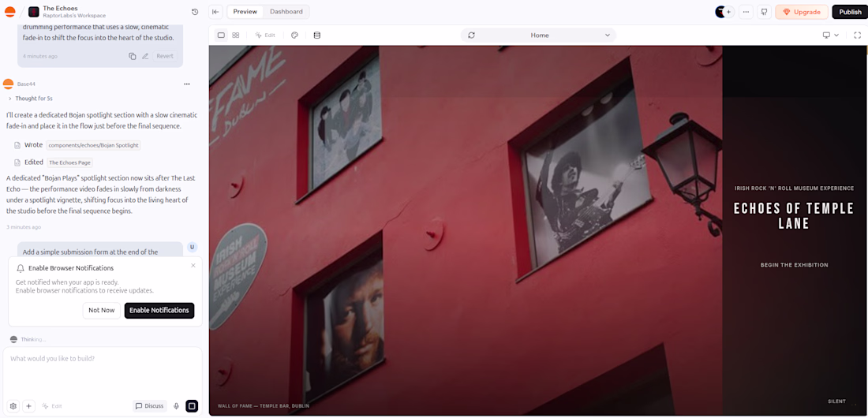Start voice input with microphone icon
Screen dimensions: 868x418
(x=177, y=406)
